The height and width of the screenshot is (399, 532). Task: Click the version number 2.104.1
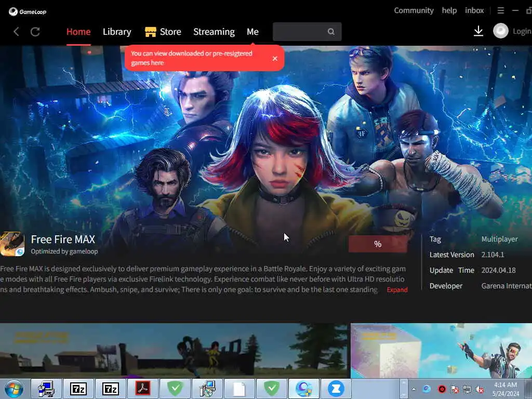point(493,255)
